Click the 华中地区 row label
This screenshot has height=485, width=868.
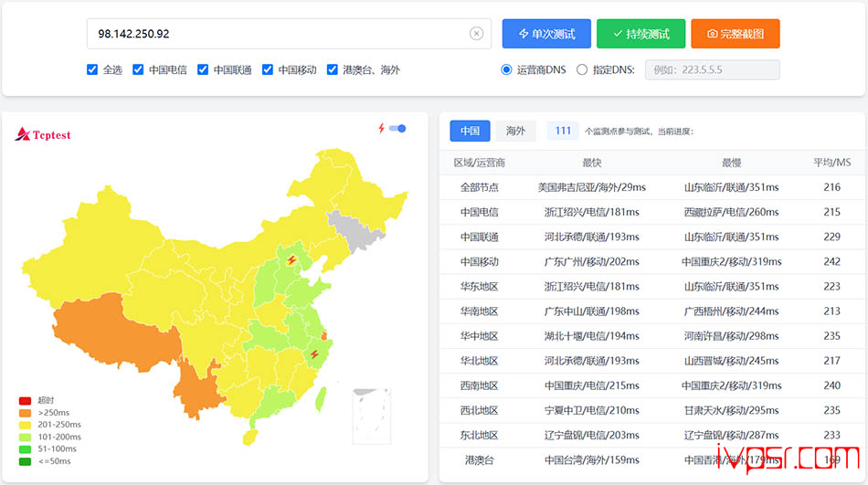pyautogui.click(x=479, y=336)
